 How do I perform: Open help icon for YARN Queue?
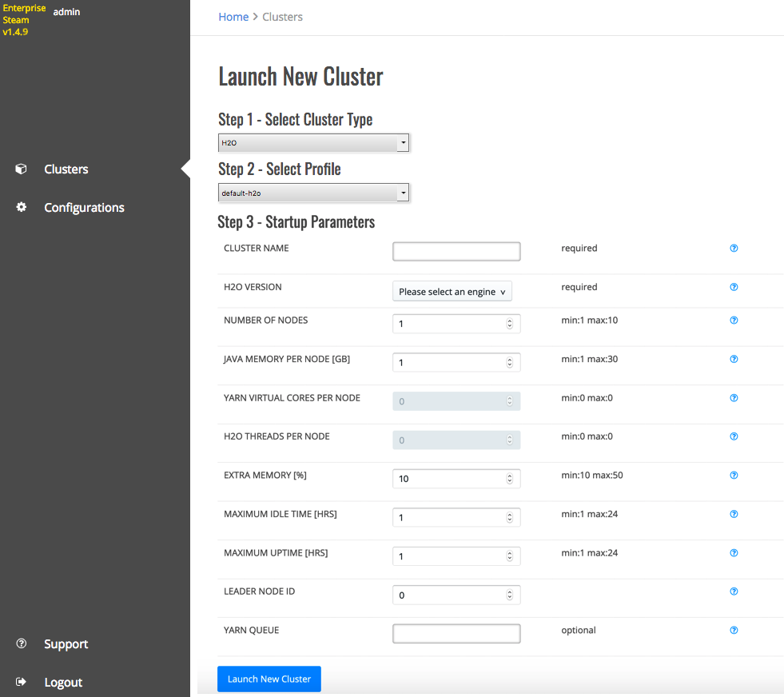click(734, 630)
